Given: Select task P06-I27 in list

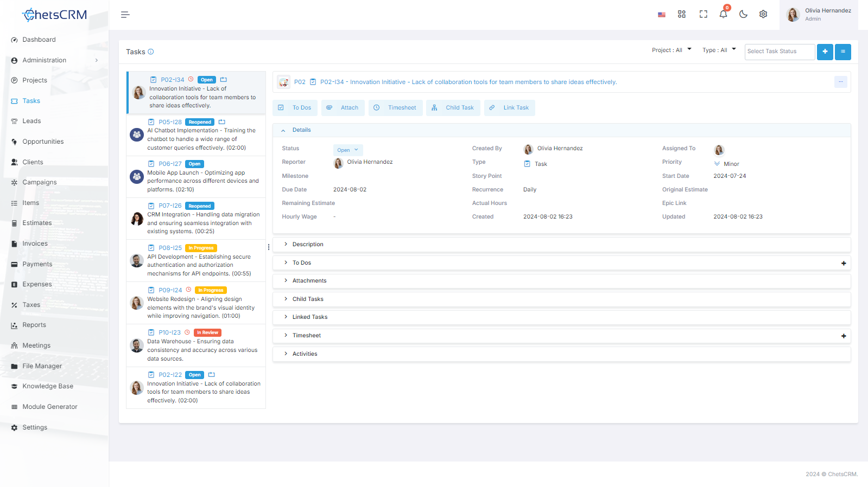Looking at the screenshot, I should 196,177.
